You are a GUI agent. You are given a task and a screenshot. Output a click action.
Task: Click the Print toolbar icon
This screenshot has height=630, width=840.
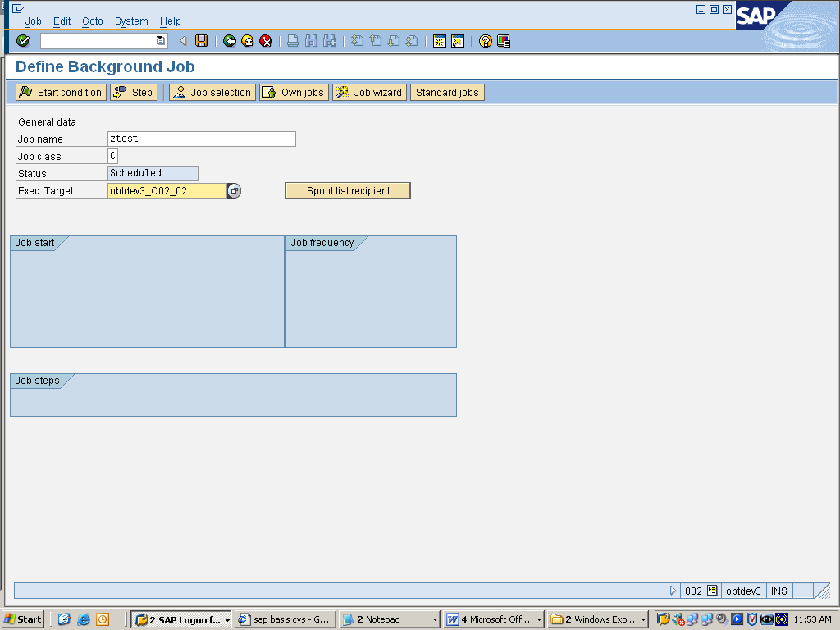point(292,40)
